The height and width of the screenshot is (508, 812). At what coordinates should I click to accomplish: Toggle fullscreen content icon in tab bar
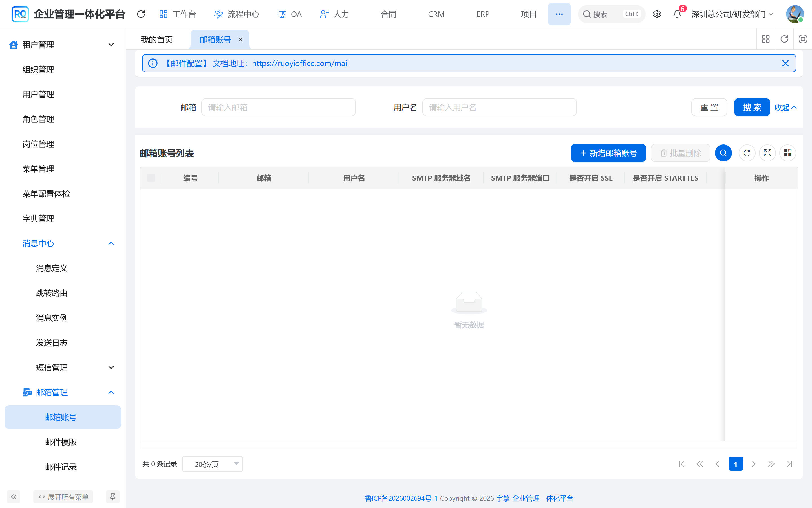[803, 39]
